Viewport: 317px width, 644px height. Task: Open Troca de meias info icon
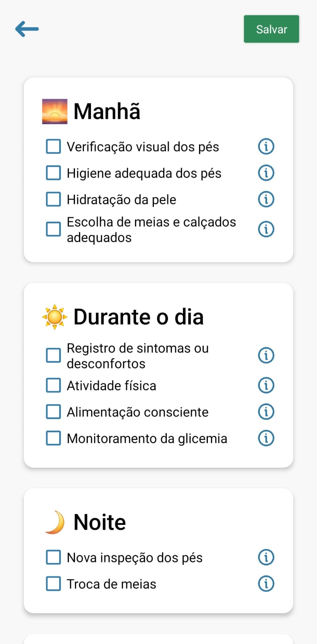266,584
